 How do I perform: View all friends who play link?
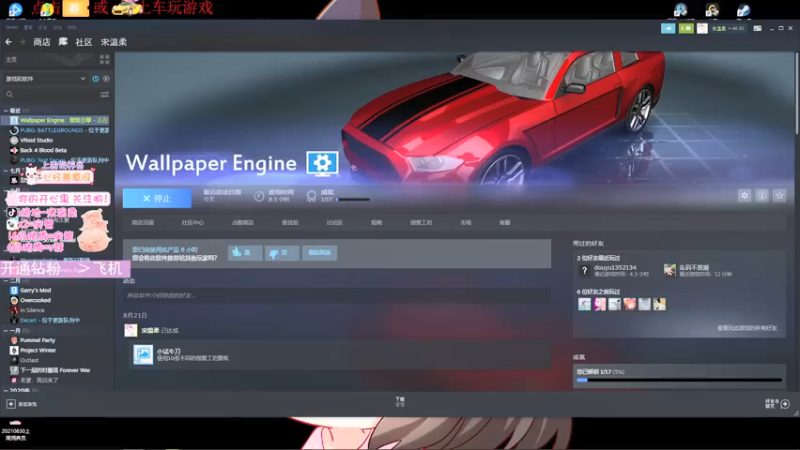pyautogui.click(x=747, y=328)
